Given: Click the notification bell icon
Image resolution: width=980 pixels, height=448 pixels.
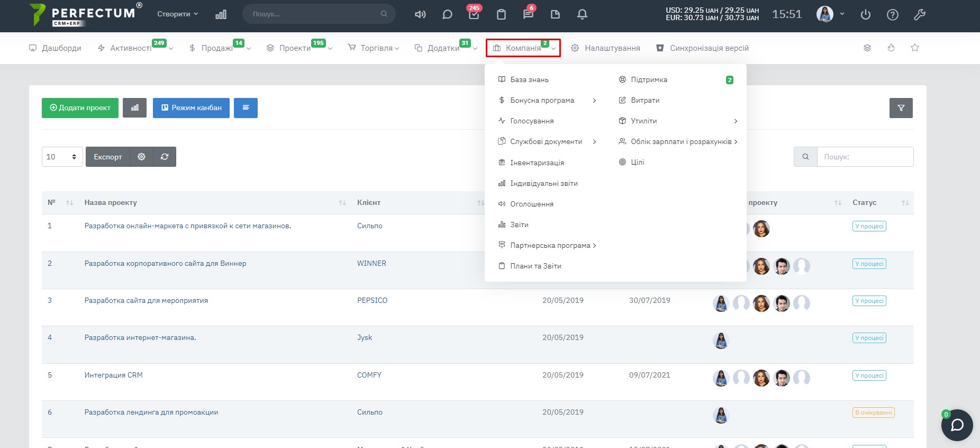Looking at the screenshot, I should (x=582, y=14).
